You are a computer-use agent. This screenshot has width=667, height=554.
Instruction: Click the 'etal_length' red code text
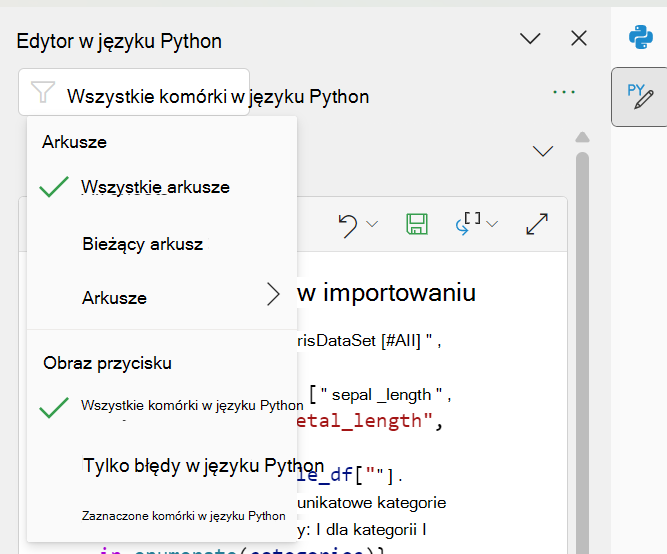pyautogui.click(x=365, y=421)
